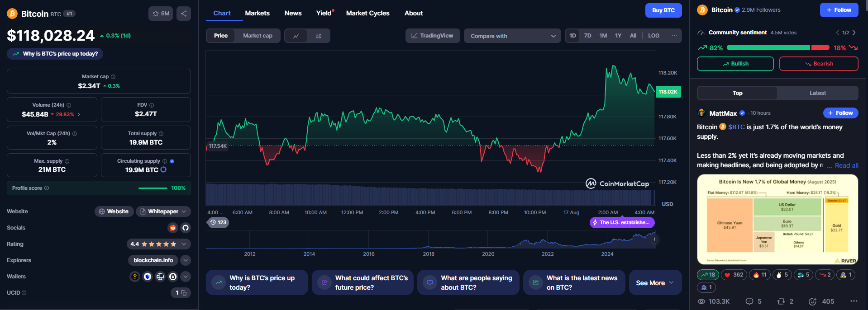Image resolution: width=868 pixels, height=310 pixels.
Task: Click the Circulating supply info icon
Action: pyautogui.click(x=165, y=161)
